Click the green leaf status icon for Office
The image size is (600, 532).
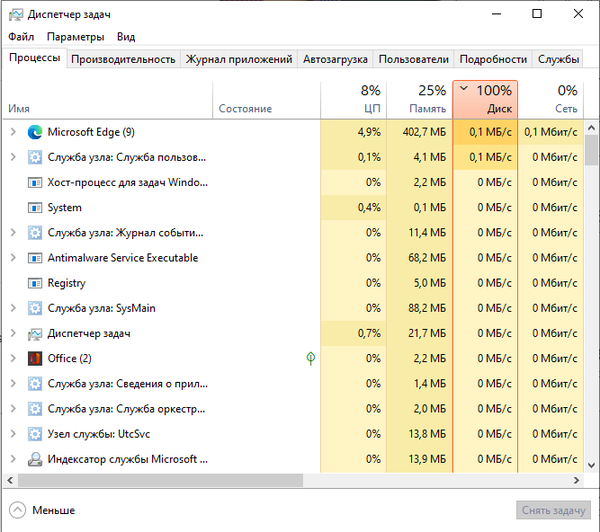pos(311,358)
